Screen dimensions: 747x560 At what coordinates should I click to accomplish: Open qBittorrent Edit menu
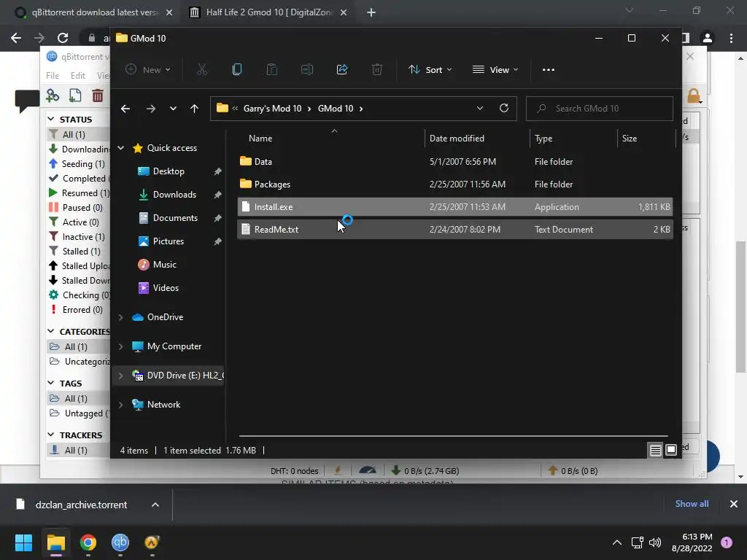[x=77, y=76]
